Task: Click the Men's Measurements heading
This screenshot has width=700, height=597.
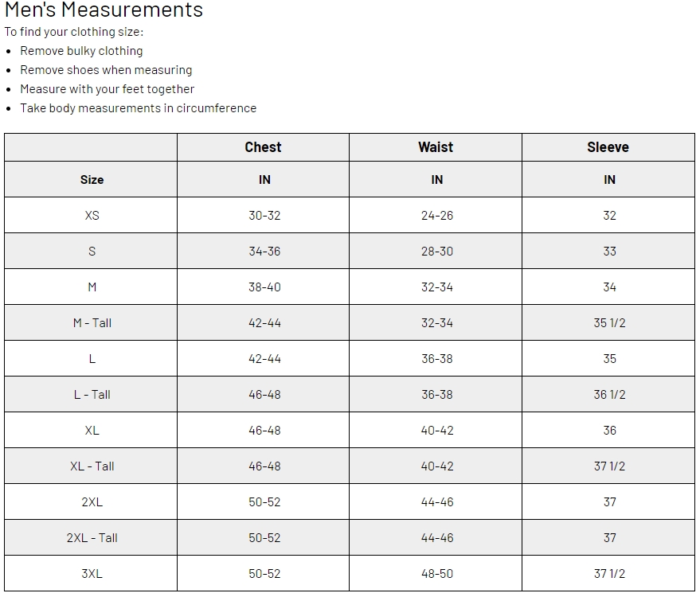Action: coord(104,10)
